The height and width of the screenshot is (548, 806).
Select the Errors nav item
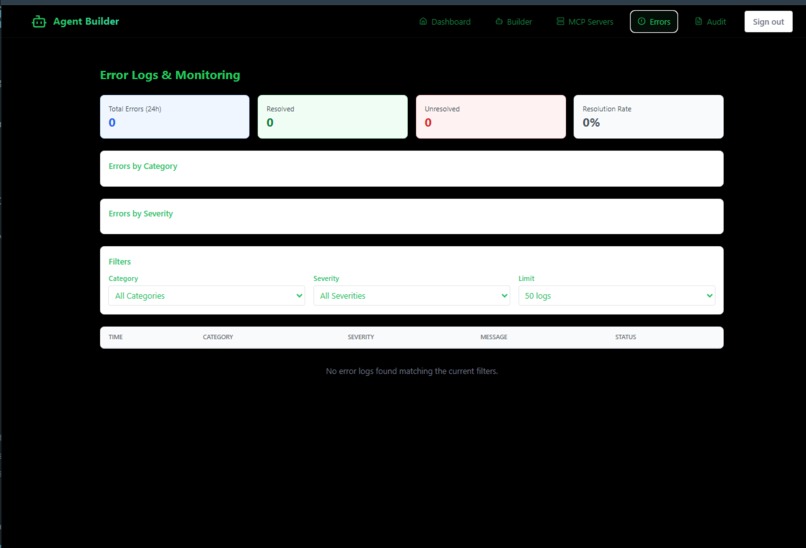tap(654, 22)
